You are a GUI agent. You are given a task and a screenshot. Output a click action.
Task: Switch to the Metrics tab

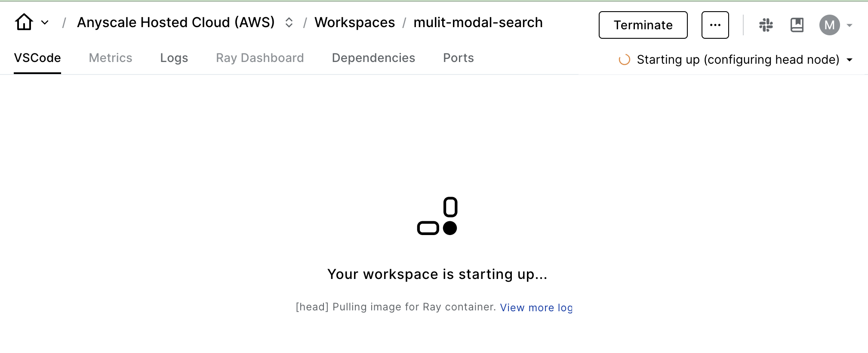(111, 58)
